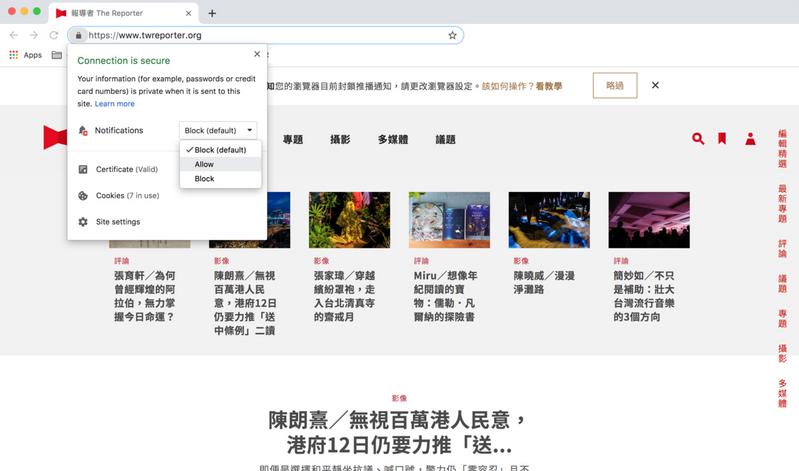The image size is (799, 471).
Task: Click the address bar URL field
Action: point(265,35)
